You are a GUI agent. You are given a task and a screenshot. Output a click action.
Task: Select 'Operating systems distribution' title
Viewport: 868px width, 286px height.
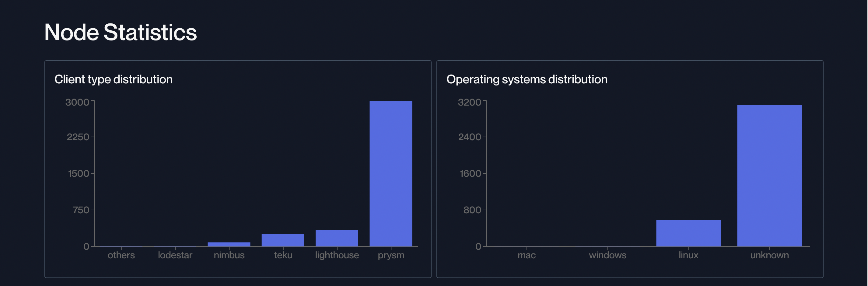527,79
